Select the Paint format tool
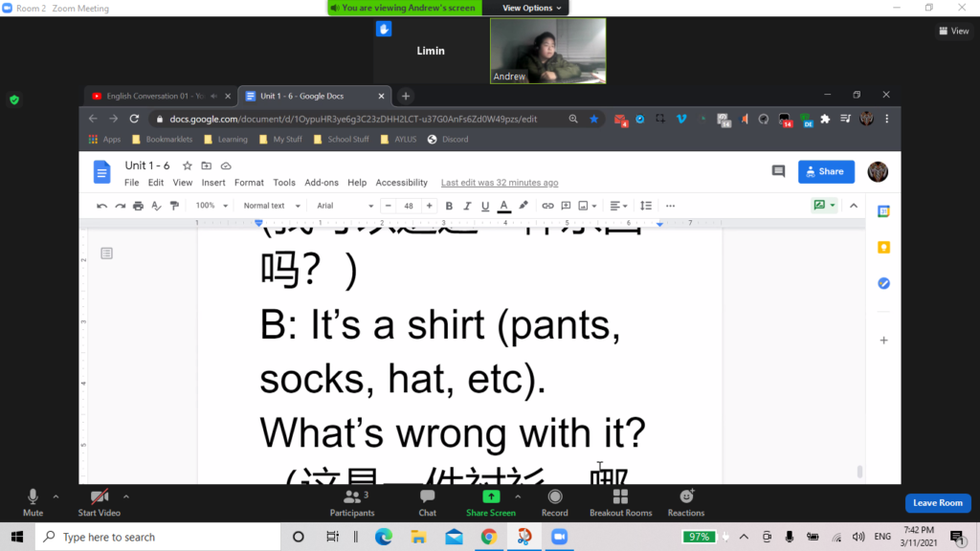The height and width of the screenshot is (551, 980). tap(174, 206)
